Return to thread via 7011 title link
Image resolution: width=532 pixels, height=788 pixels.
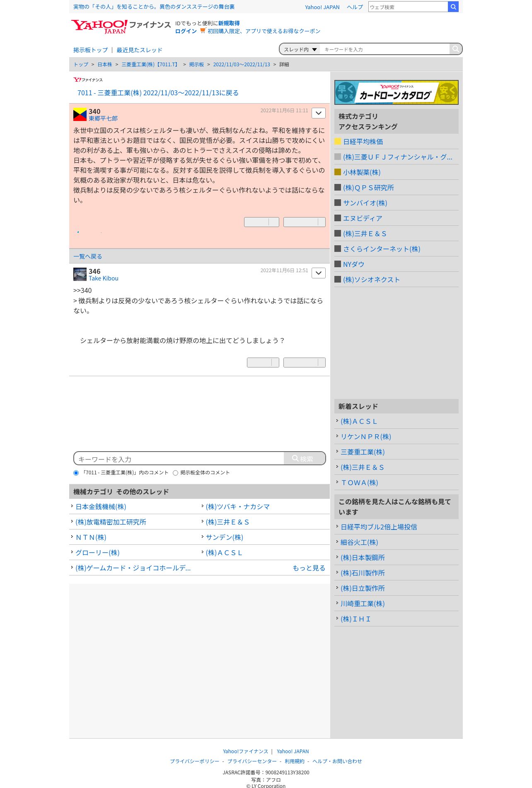(x=158, y=93)
